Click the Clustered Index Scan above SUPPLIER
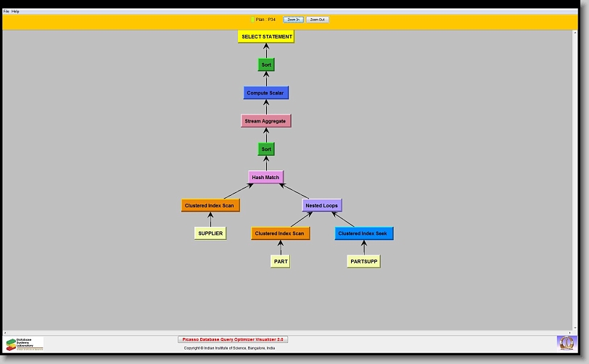Screen dimensions: 589x364 [x=210, y=205]
